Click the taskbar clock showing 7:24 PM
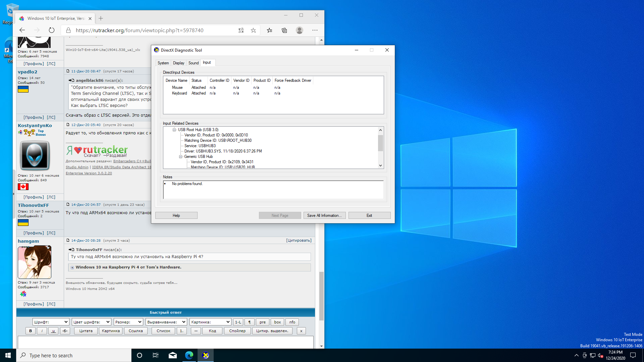Image resolution: width=644 pixels, height=362 pixels. (x=615, y=355)
